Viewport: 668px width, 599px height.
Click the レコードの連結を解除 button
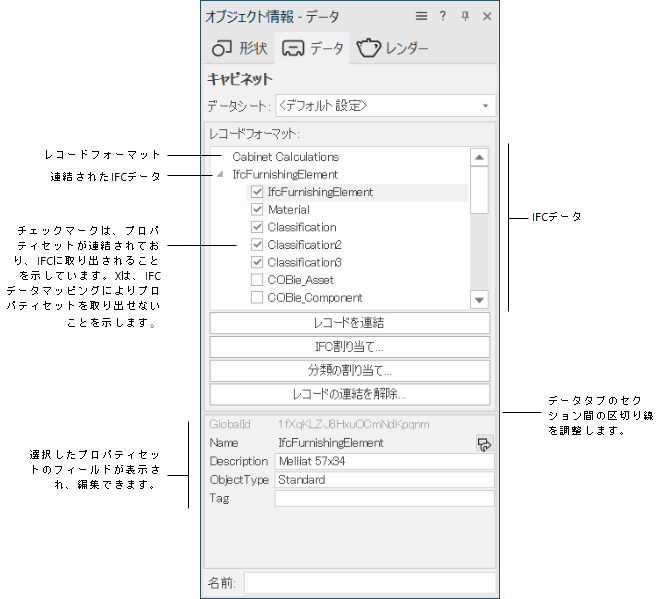click(x=350, y=395)
